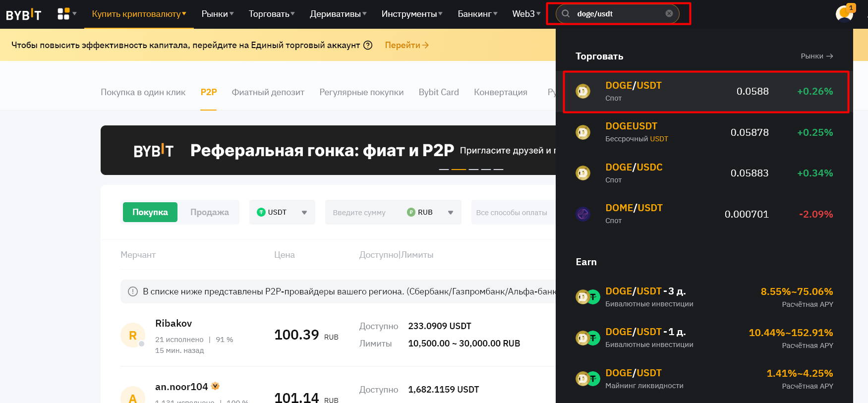Open DOGE/USDT -1 д. dual investment
This screenshot has width=868, height=403.
point(704,338)
